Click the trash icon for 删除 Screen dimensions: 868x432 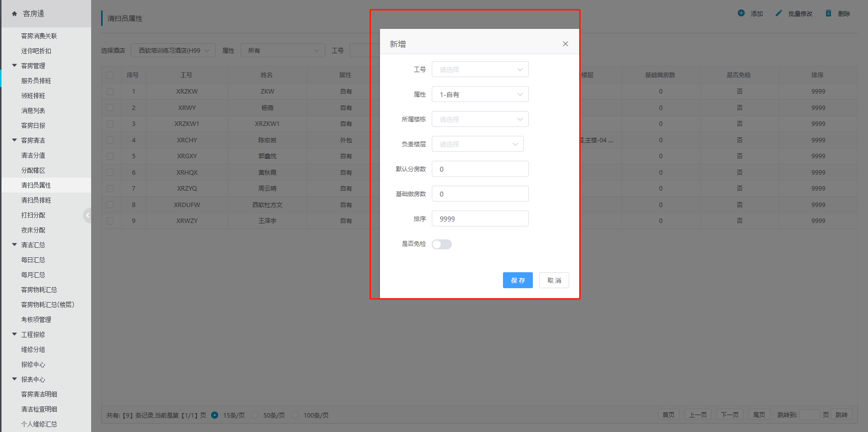(x=828, y=13)
